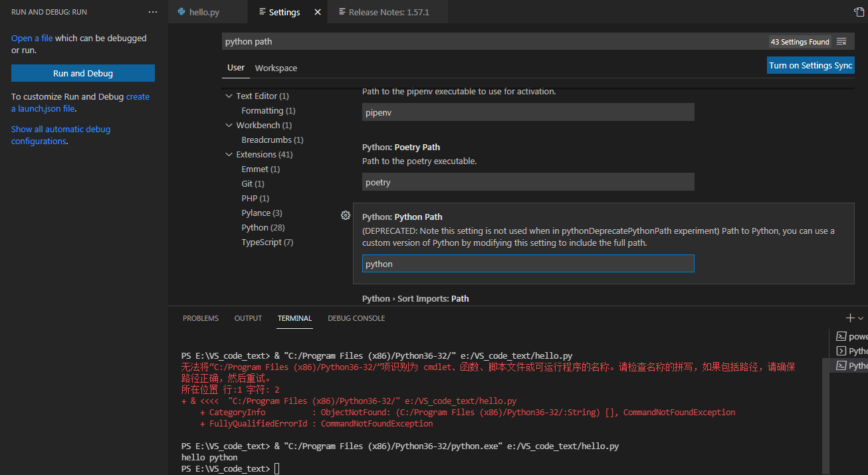Select Python (28) in settings tree
Screen dimensions: 868x475
tap(263, 228)
